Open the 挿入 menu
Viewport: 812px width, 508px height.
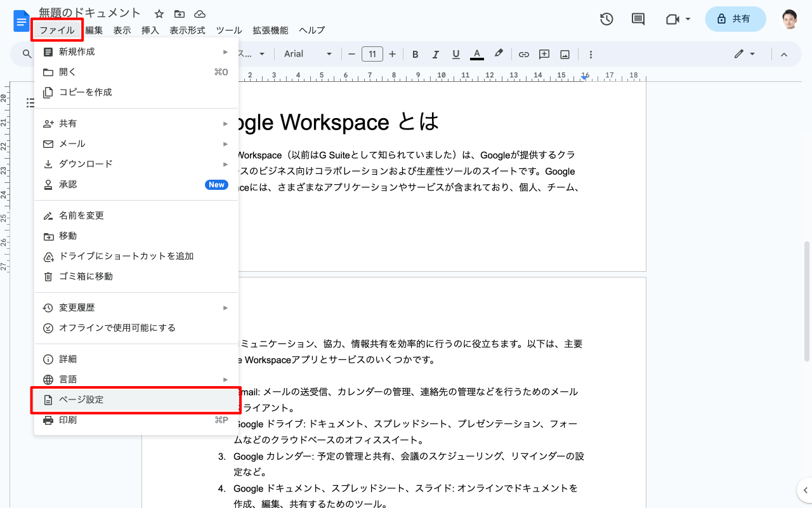150,30
